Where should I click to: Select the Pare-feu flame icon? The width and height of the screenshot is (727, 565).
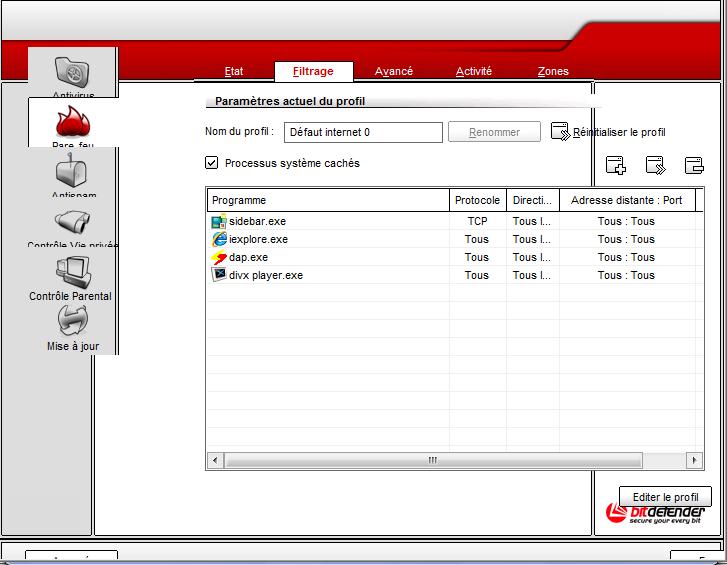pyautogui.click(x=73, y=122)
